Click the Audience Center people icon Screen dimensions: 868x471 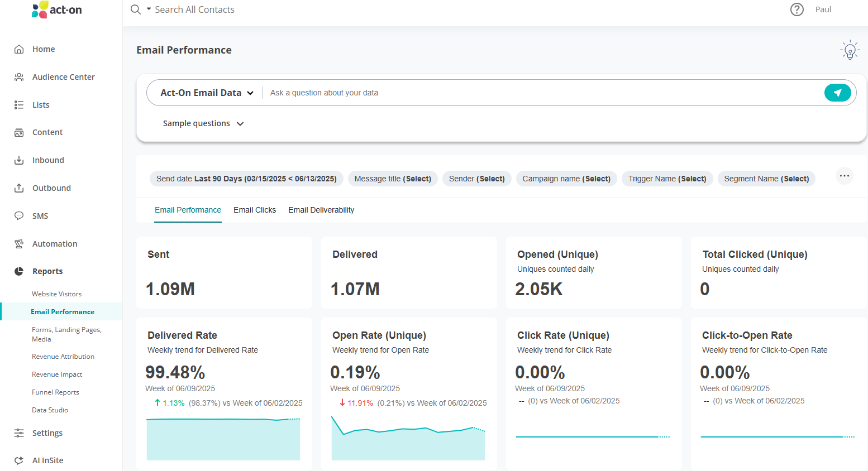point(19,77)
